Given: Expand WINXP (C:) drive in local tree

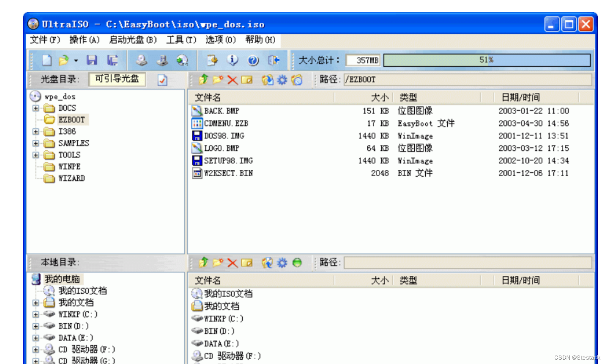Looking at the screenshot, I should 36,314.
